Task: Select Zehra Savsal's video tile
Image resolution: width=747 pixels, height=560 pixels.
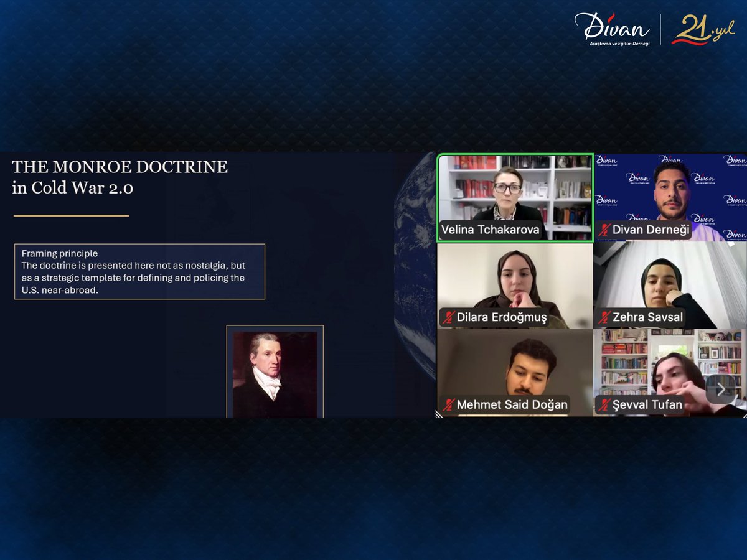Action: point(670,286)
